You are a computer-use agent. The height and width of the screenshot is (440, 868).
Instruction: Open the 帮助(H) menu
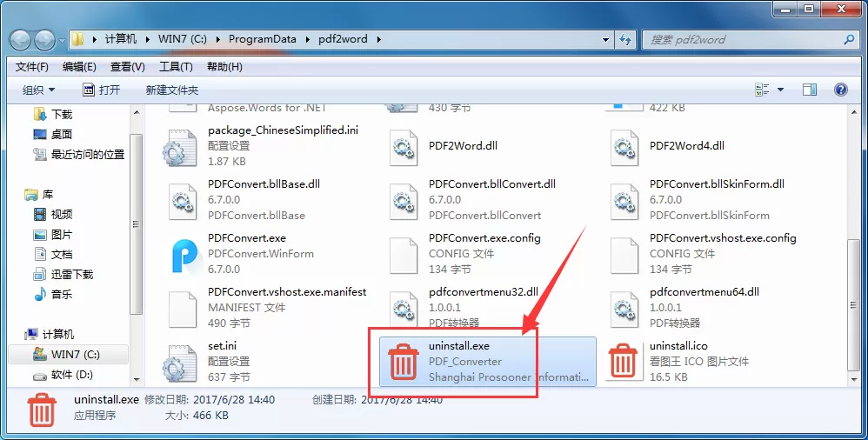point(224,67)
